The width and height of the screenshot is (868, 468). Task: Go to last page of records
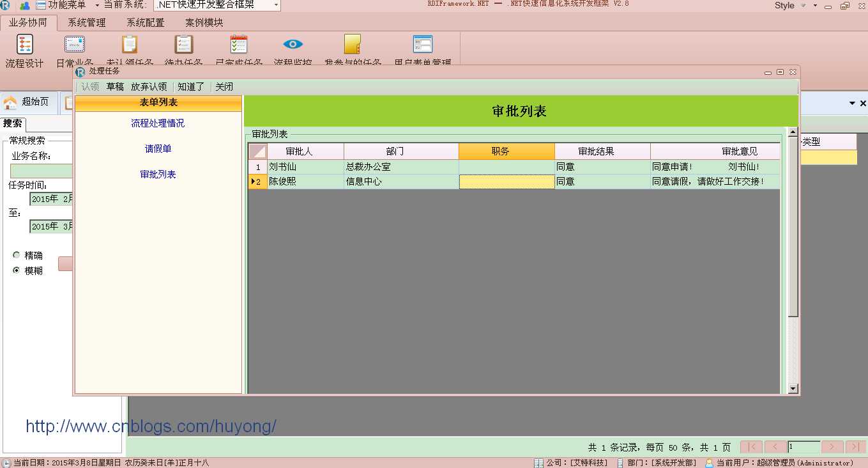pyautogui.click(x=855, y=447)
